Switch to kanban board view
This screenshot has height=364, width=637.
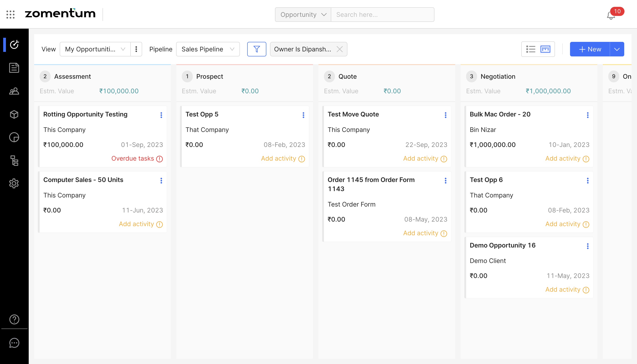point(545,49)
